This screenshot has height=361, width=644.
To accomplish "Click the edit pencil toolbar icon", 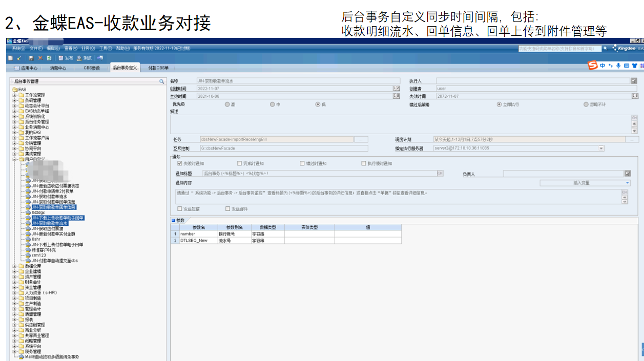I will [x=19, y=58].
